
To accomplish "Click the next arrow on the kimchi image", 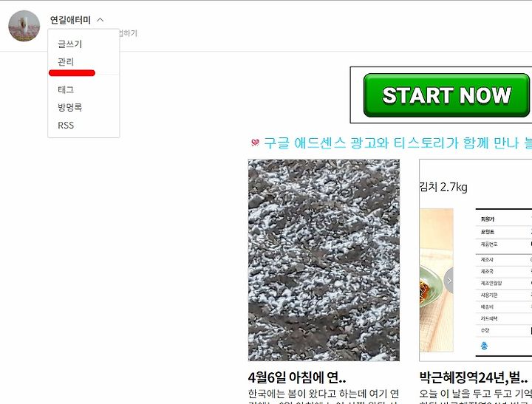I will (449, 281).
